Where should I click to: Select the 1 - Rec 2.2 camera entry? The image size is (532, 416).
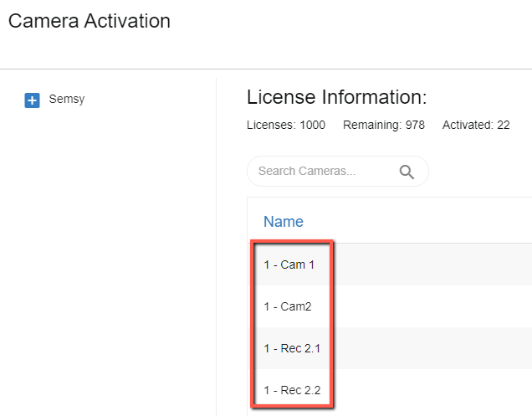[x=292, y=390]
